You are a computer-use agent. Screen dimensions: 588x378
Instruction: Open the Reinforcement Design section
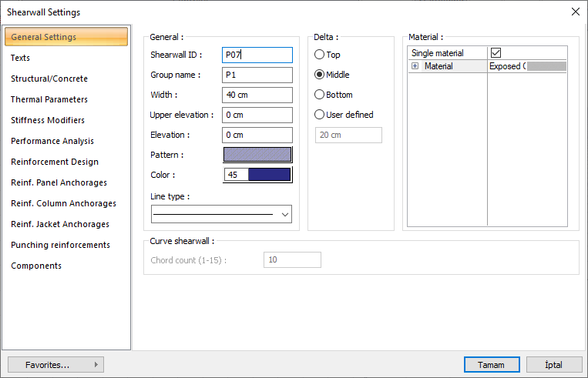[55, 162]
